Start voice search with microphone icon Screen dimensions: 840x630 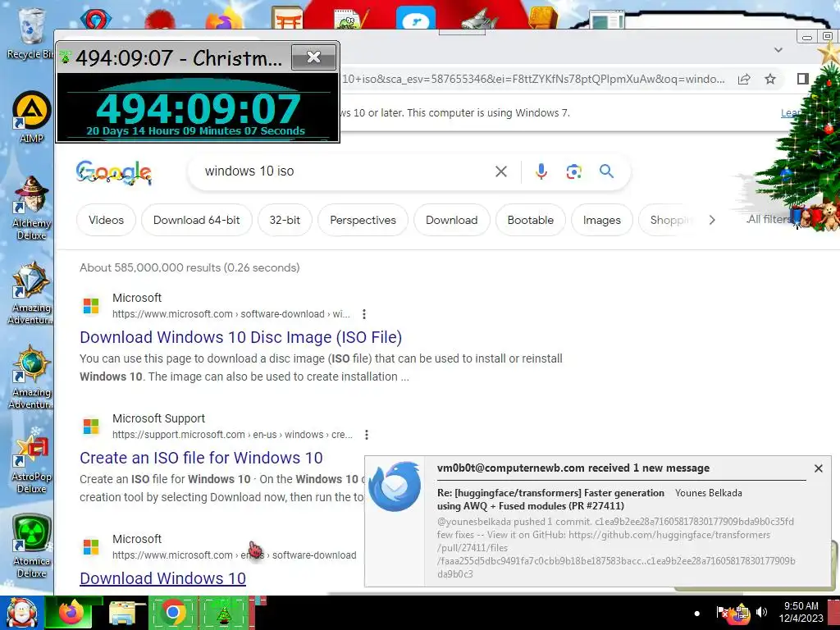pos(541,171)
